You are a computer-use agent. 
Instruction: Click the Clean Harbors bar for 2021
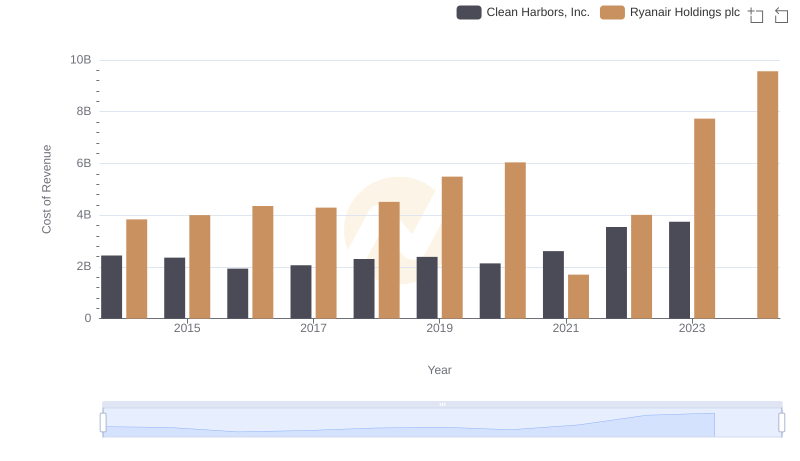[x=554, y=285]
